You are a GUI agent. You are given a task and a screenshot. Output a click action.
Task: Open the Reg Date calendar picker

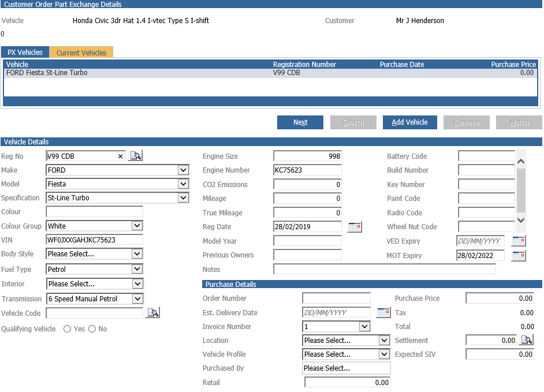355,227
